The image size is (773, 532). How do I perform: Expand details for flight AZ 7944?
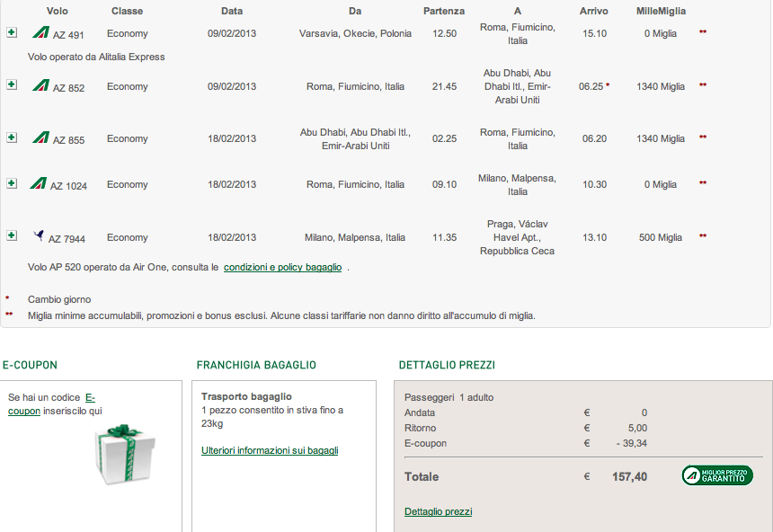pyautogui.click(x=12, y=235)
